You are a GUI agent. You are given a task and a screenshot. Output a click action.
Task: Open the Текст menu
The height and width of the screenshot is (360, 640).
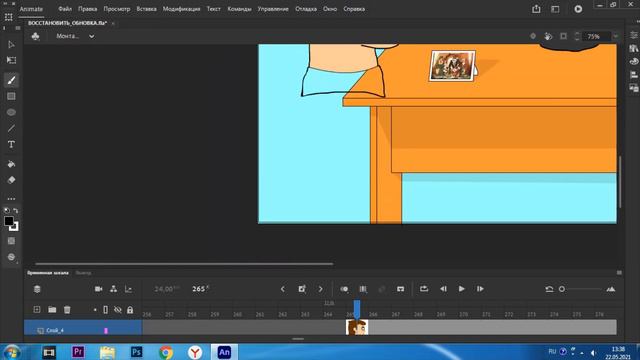[213, 9]
